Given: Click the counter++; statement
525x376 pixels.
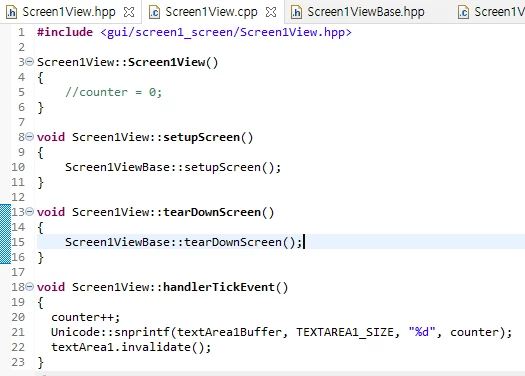Looking at the screenshot, I should click(85, 317).
